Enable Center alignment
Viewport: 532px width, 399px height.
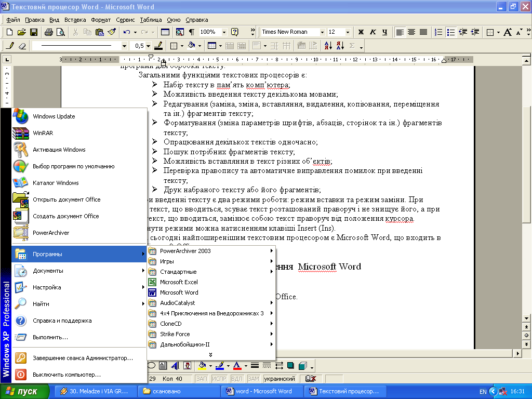click(x=411, y=32)
